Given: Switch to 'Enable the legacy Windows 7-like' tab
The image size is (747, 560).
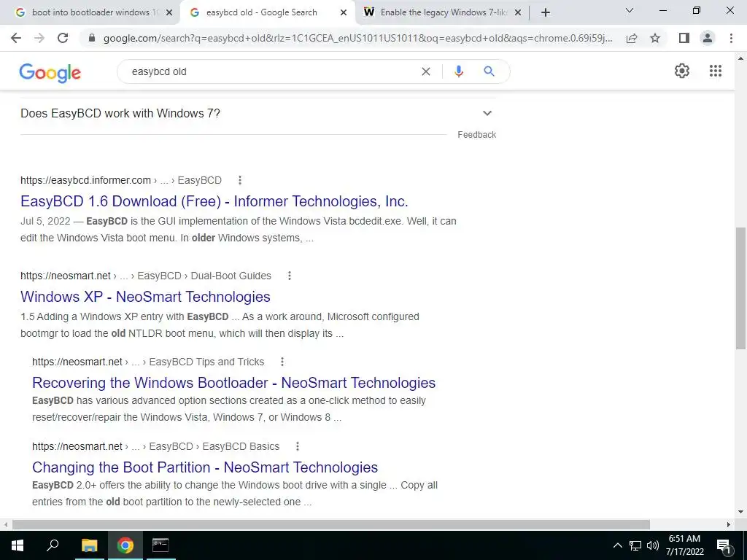Looking at the screenshot, I should [x=442, y=12].
